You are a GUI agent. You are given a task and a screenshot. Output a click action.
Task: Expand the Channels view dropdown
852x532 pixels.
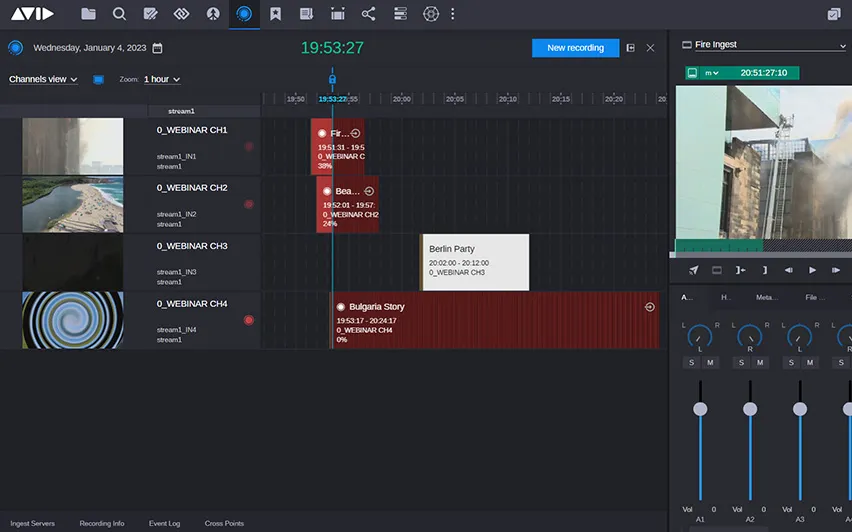[x=43, y=79]
